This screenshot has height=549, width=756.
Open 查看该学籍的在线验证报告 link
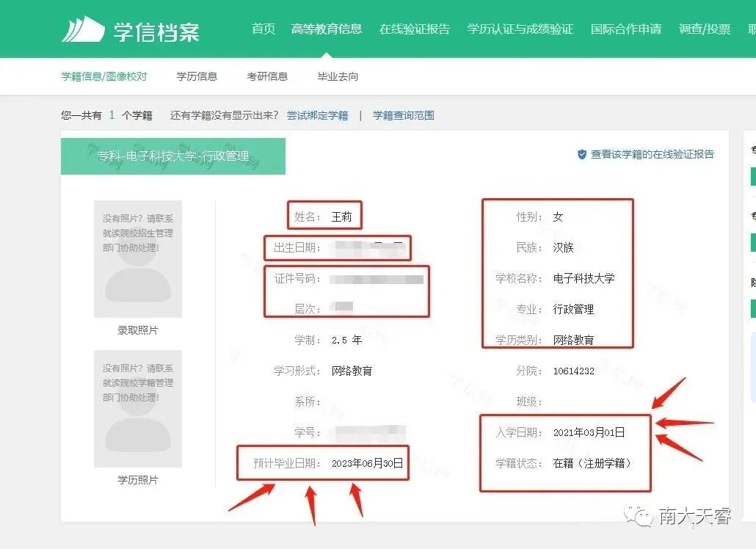coord(653,154)
